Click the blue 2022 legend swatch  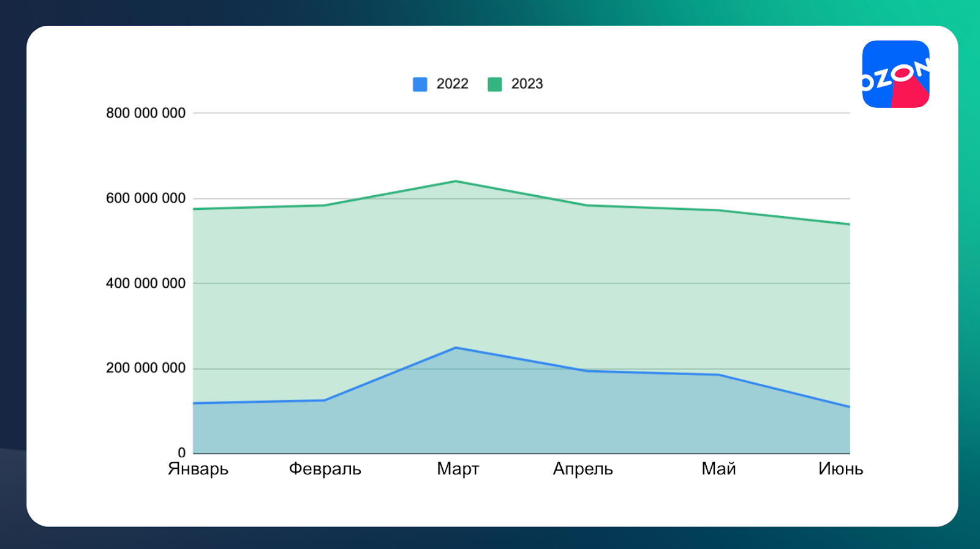(x=420, y=84)
